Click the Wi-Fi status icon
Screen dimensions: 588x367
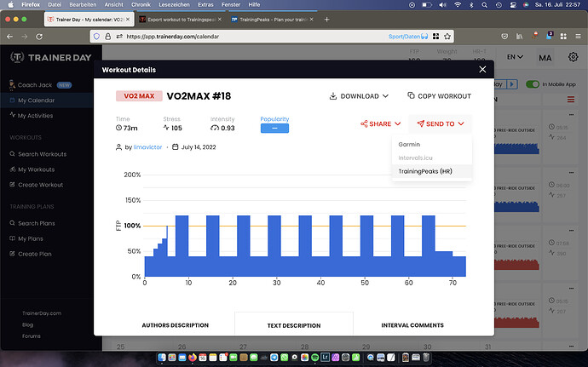click(x=458, y=5)
